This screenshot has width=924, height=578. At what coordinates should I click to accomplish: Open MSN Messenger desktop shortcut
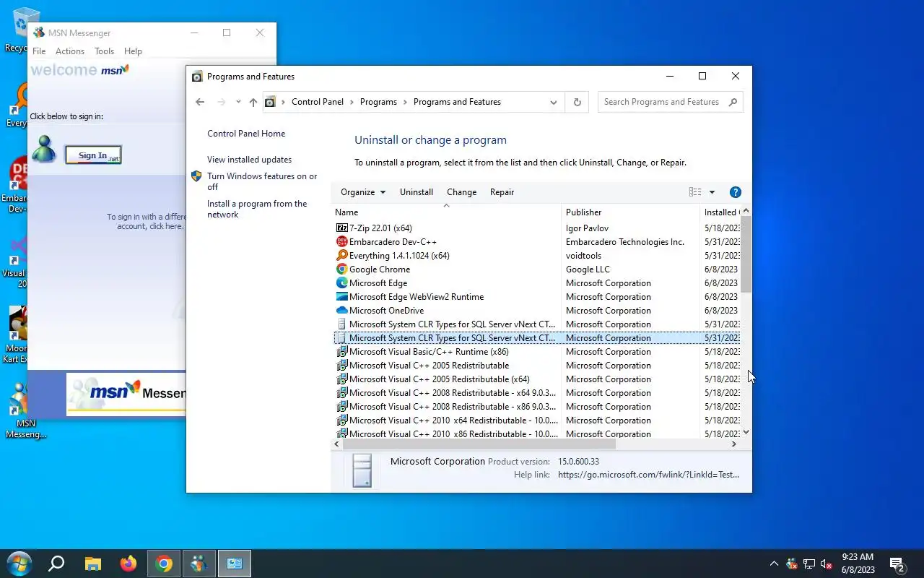[25, 410]
